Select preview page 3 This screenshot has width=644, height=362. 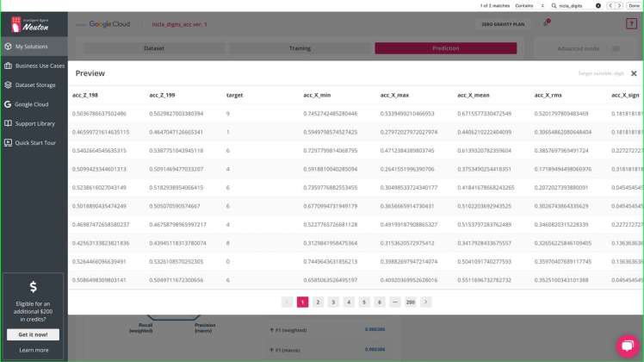(x=333, y=302)
